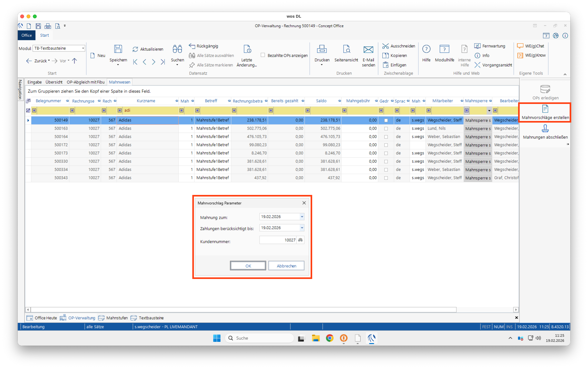
Task: Toggle Gedruckt checkbox for invoice 500163
Action: click(x=386, y=129)
